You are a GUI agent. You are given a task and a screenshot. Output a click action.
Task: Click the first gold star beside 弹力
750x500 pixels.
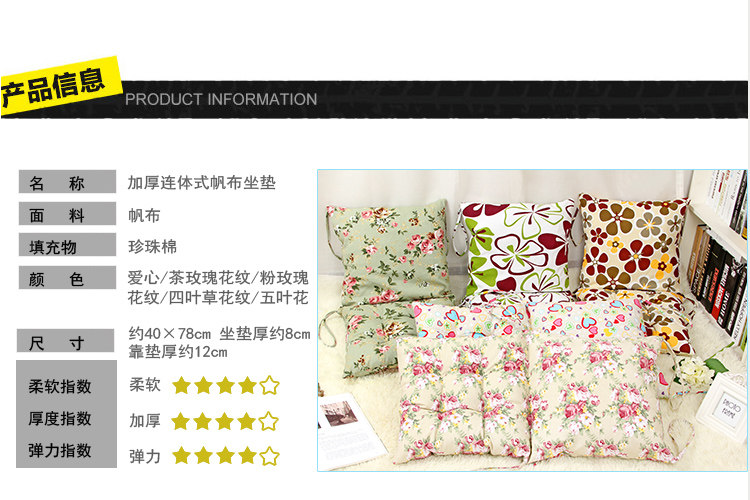(181, 456)
